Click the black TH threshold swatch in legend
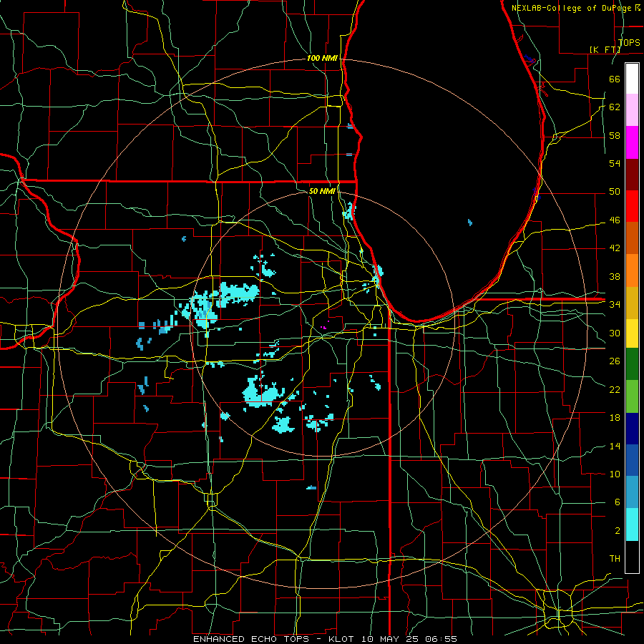 [632, 557]
